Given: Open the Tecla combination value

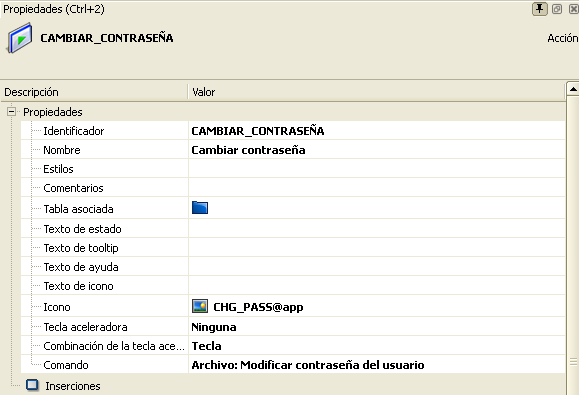Looking at the screenshot, I should 206,346.
